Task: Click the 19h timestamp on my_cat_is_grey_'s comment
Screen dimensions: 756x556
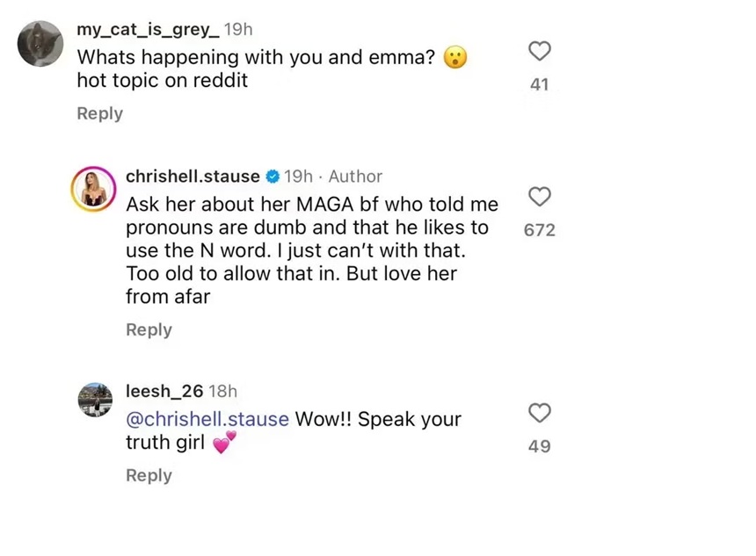Action: tap(239, 30)
